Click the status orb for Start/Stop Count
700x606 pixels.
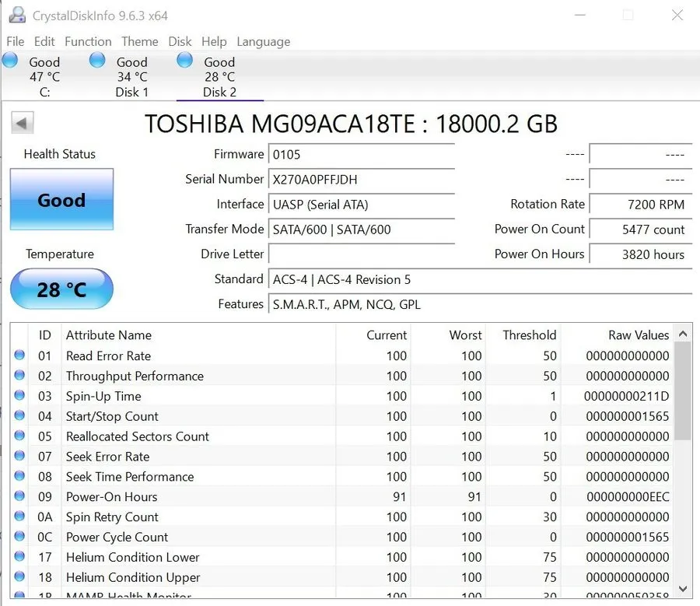click(x=19, y=415)
